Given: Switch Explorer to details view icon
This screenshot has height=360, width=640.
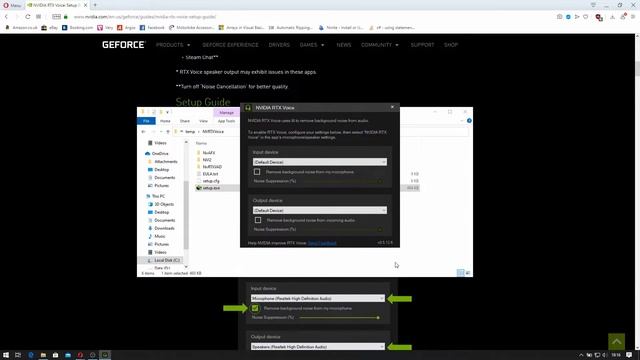Looking at the screenshot, I should point(460,273).
